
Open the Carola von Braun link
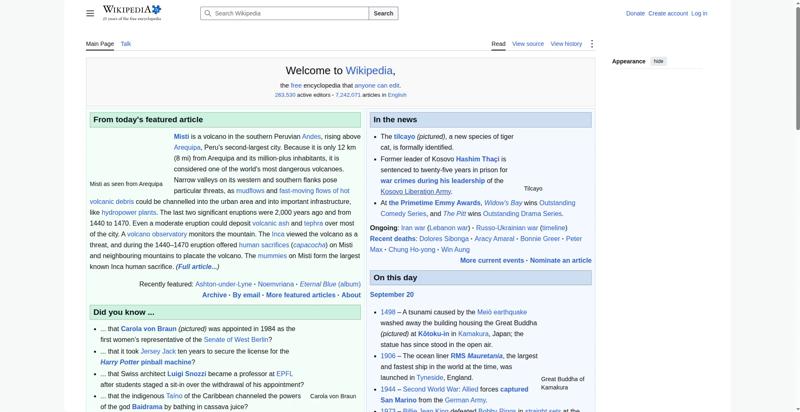148,329
